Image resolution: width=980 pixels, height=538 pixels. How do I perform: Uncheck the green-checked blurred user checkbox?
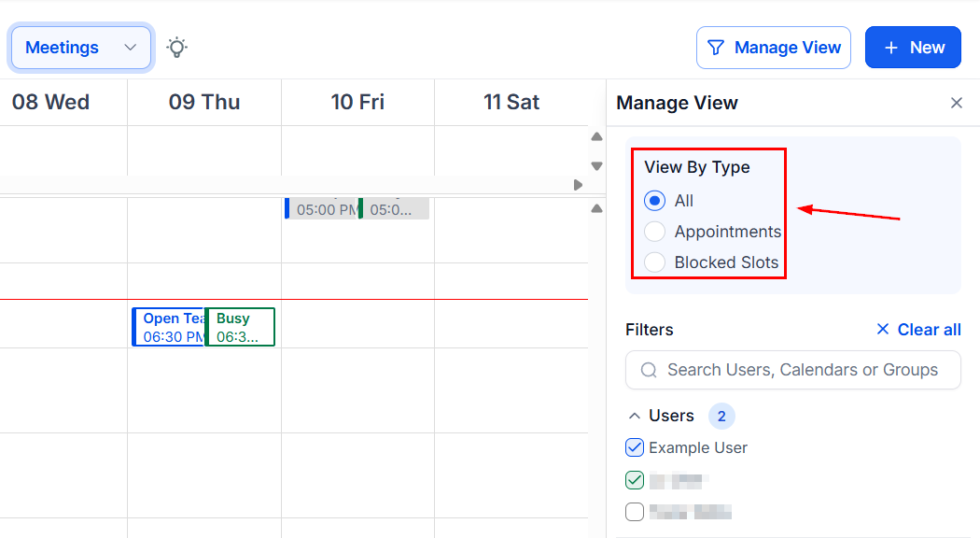tap(635, 480)
